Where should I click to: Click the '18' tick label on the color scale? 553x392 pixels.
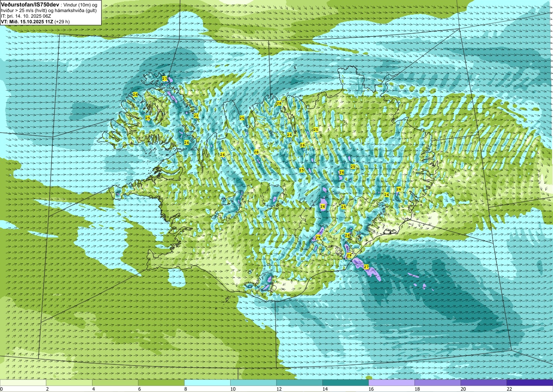(x=417, y=389)
